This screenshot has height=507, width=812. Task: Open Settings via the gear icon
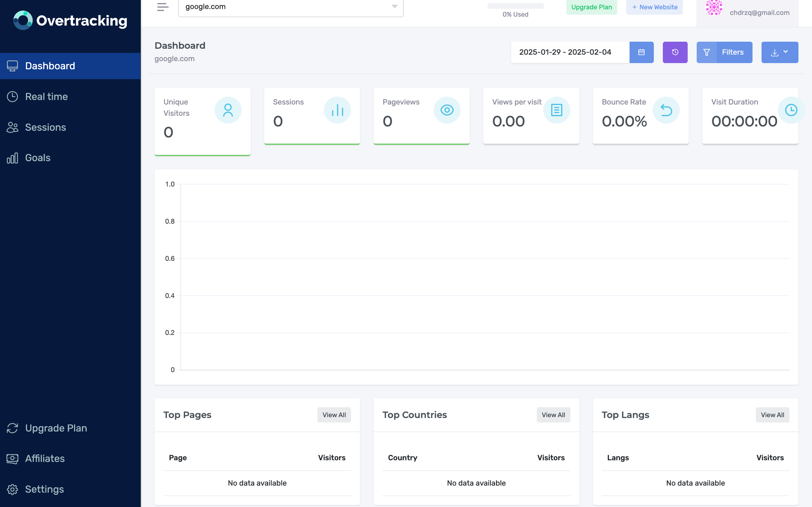[x=13, y=489]
